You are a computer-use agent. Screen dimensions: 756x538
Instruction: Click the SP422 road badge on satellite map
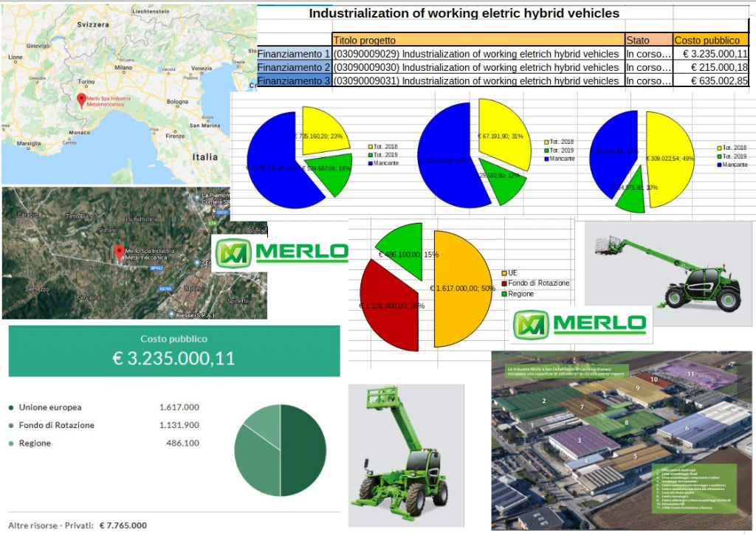click(x=157, y=268)
